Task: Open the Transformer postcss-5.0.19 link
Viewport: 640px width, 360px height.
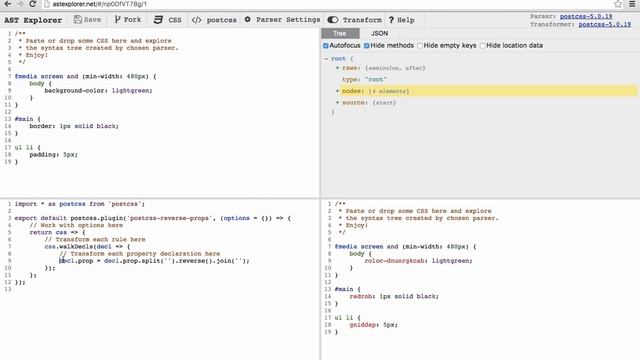Action: tap(604, 24)
